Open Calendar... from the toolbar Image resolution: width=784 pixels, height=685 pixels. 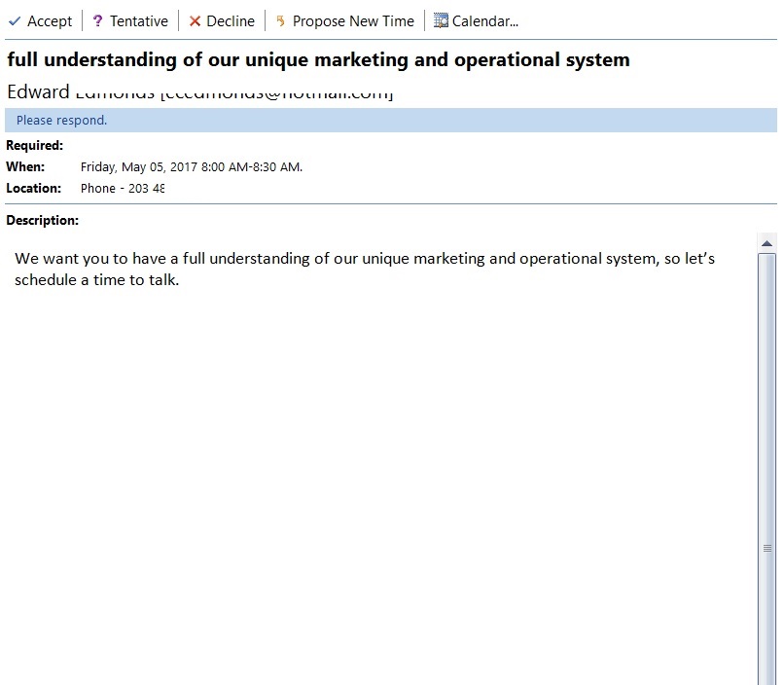tap(485, 20)
